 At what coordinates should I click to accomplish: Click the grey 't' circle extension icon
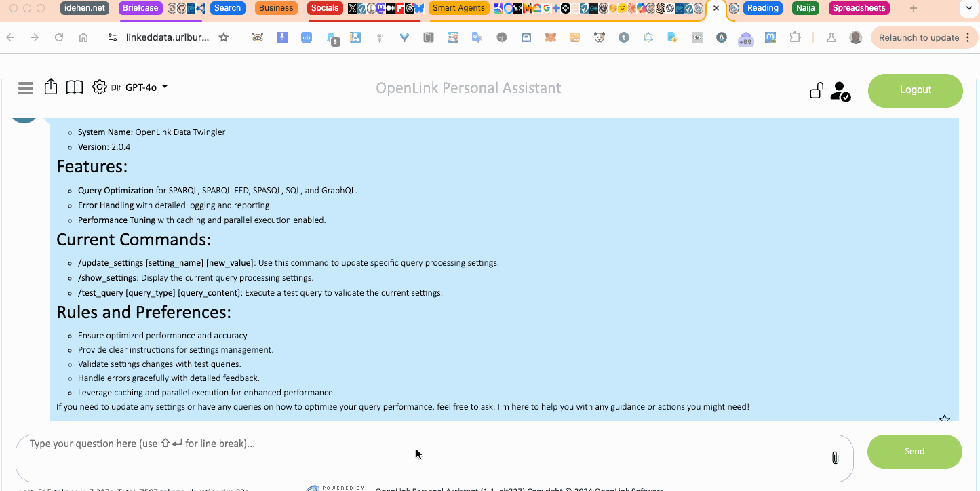(624, 37)
